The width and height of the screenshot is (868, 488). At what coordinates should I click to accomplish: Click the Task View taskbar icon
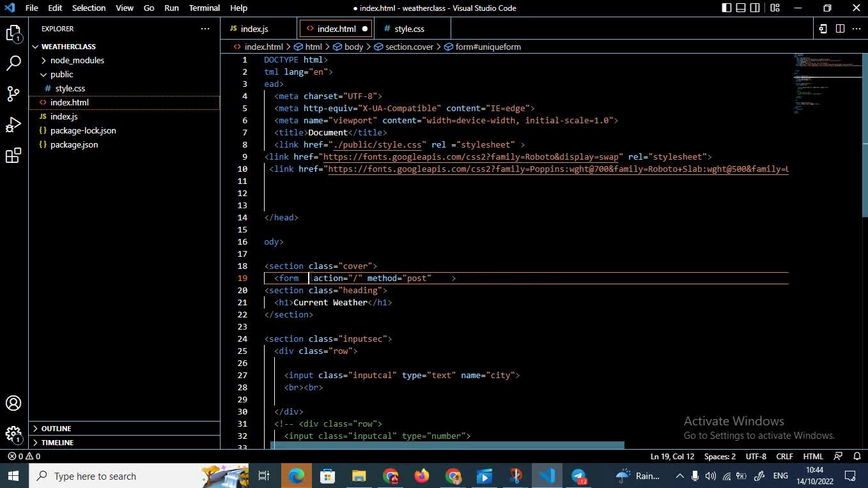tap(264, 476)
